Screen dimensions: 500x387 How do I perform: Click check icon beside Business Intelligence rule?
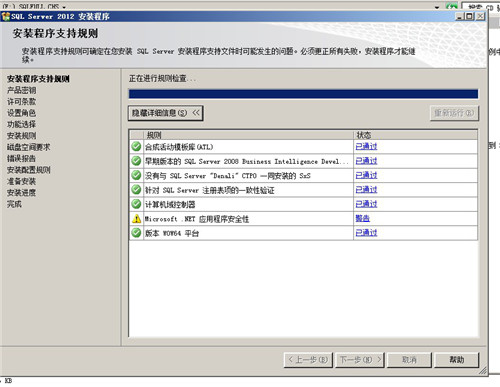click(136, 161)
